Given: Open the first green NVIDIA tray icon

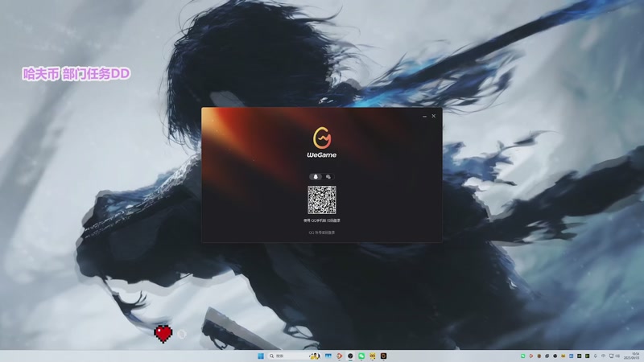Looking at the screenshot, I should pyautogui.click(x=579, y=356).
